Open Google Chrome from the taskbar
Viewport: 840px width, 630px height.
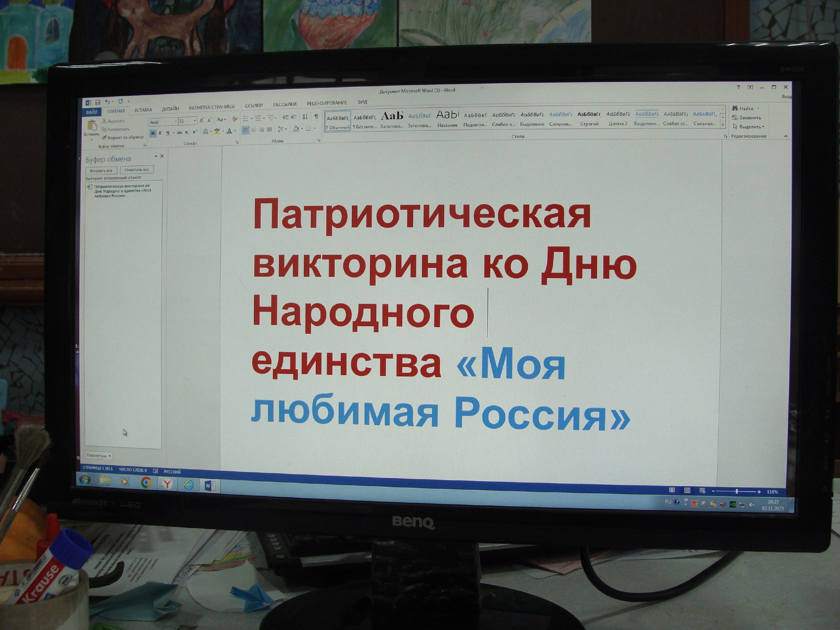point(146,483)
